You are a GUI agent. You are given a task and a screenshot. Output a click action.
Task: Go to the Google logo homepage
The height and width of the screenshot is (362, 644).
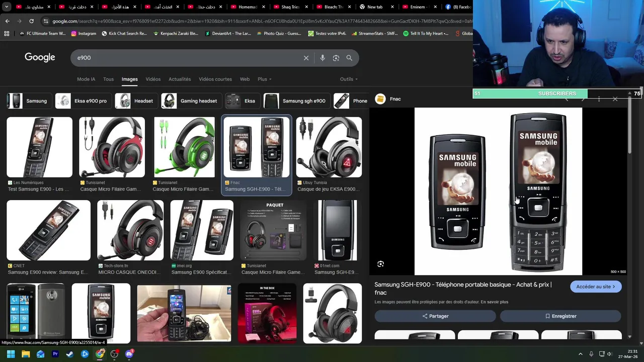(40, 57)
